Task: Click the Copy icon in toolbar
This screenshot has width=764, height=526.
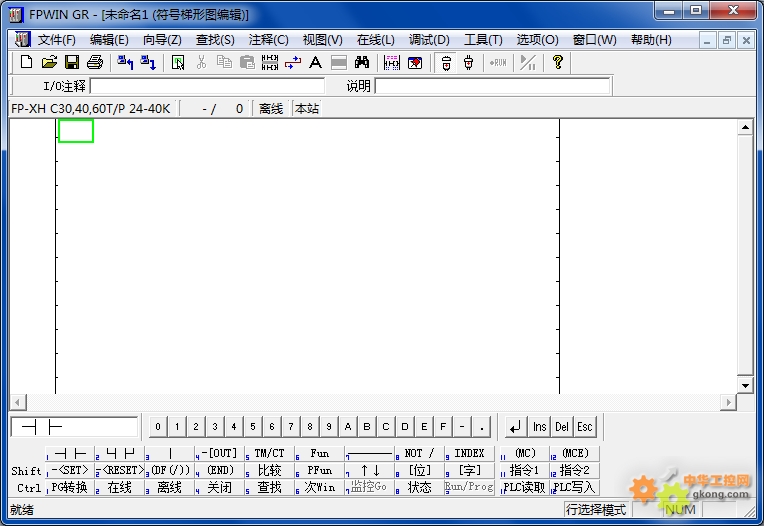Action: click(x=224, y=62)
